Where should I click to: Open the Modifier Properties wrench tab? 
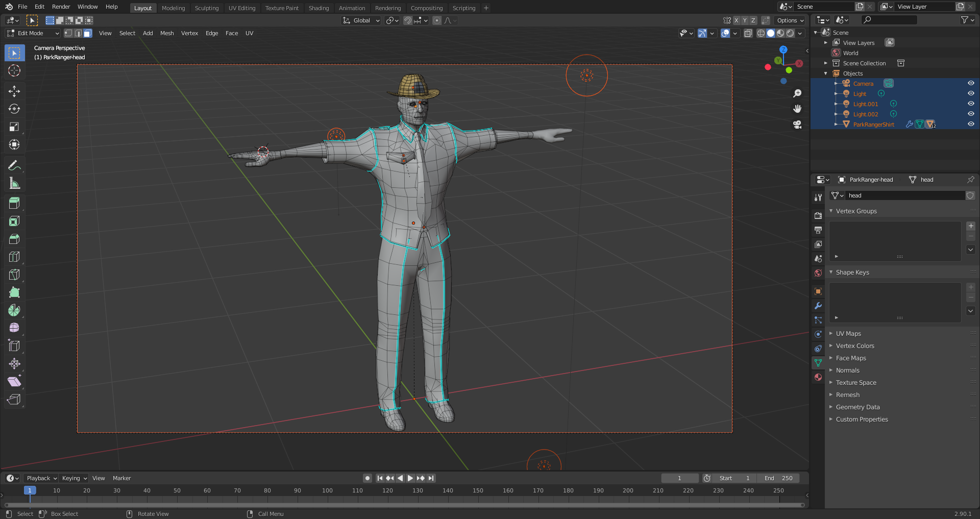point(818,306)
